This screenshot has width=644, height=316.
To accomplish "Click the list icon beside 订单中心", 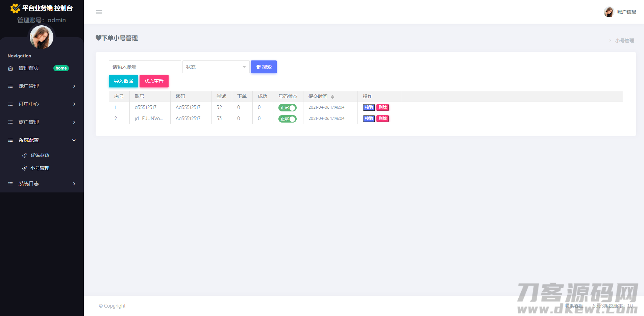I will coord(10,104).
